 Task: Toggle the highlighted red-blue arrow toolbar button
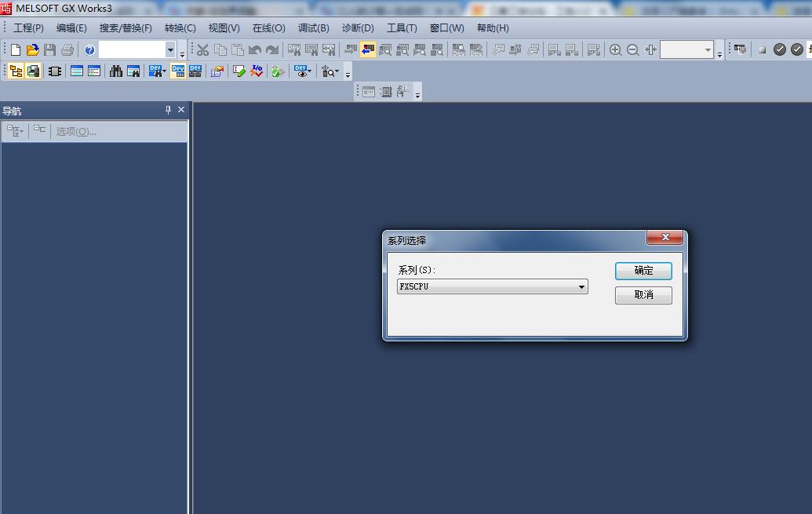(x=367, y=50)
